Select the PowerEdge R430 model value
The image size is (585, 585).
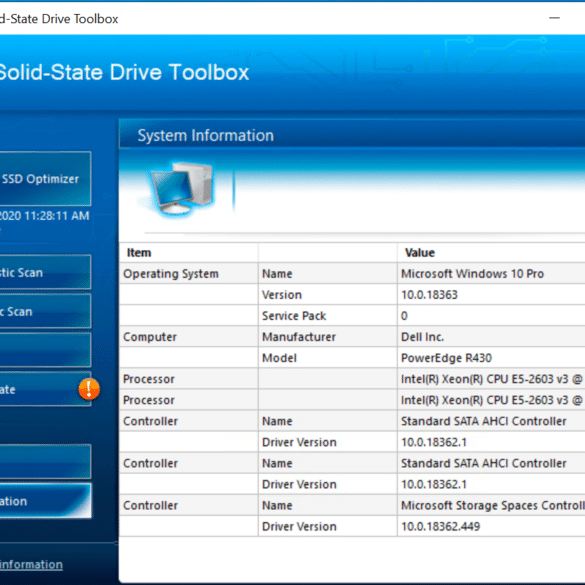pyautogui.click(x=446, y=358)
